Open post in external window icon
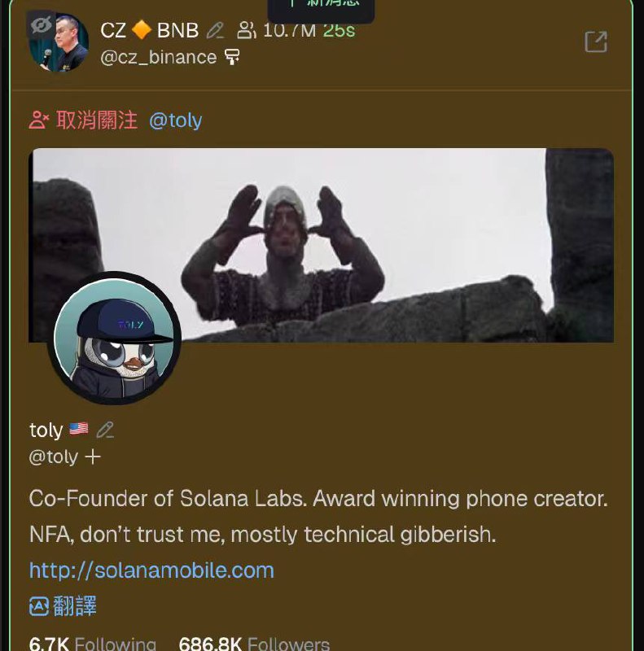Image resolution: width=644 pixels, height=651 pixels. click(x=596, y=42)
